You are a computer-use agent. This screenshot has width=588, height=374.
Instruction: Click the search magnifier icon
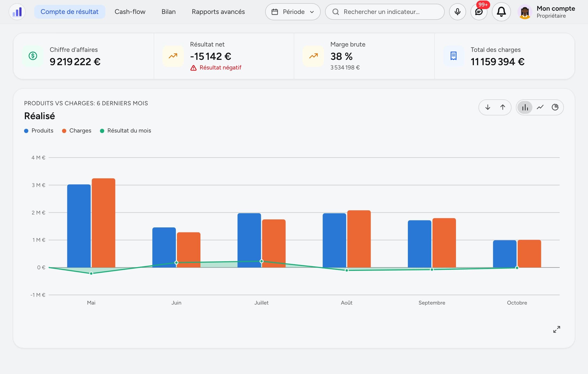click(335, 12)
